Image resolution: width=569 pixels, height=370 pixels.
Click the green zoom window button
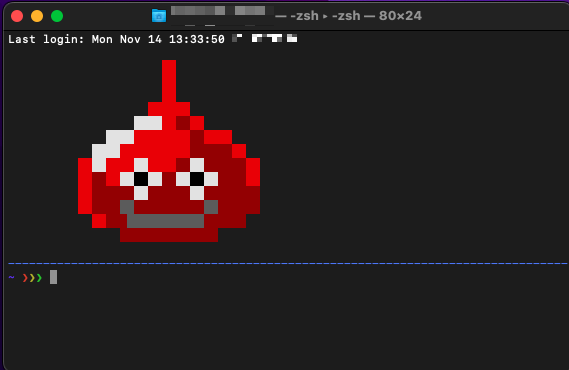(x=57, y=16)
